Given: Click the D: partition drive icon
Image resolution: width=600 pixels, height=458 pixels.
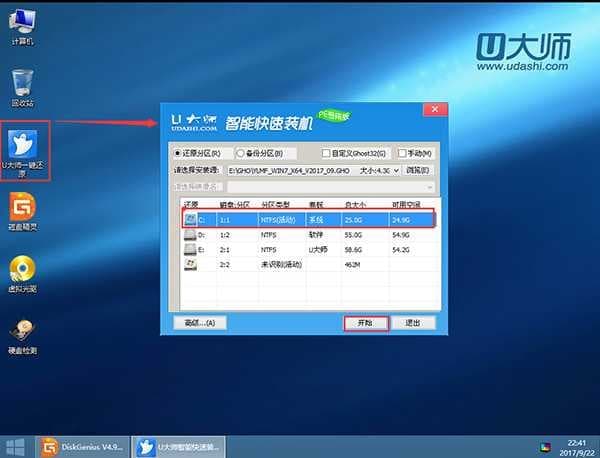Looking at the screenshot, I should pyautogui.click(x=190, y=235).
